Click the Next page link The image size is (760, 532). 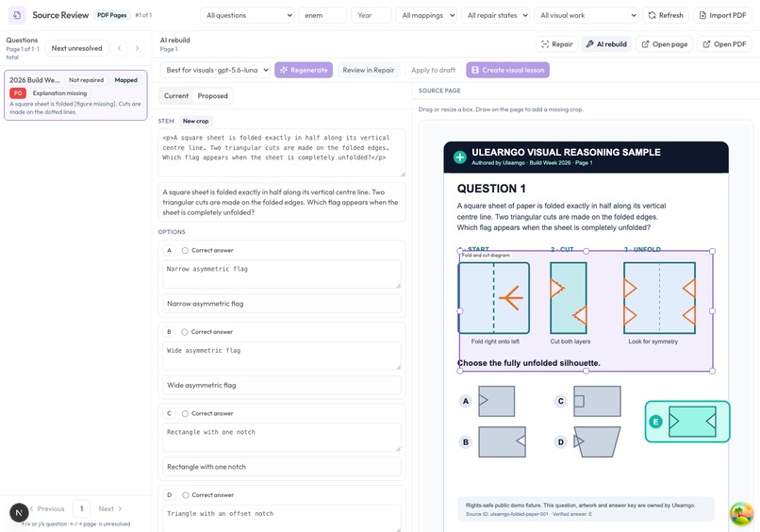110,508
